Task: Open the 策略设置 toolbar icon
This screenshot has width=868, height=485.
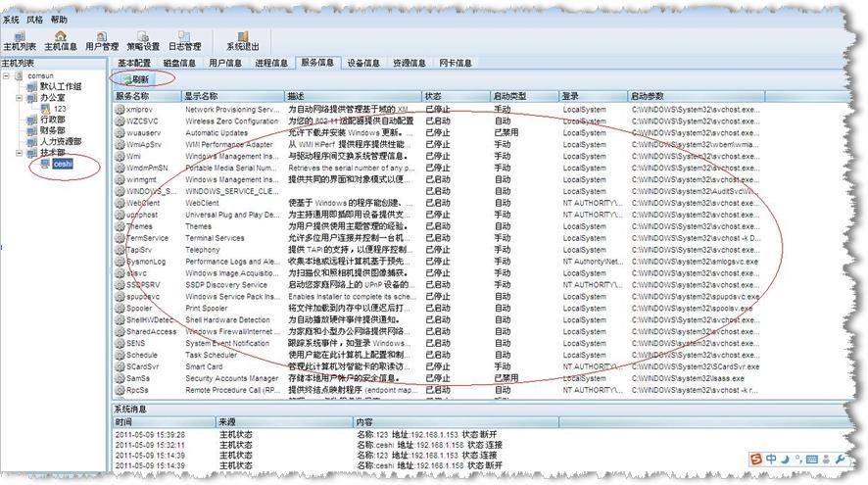Action: tap(143, 36)
